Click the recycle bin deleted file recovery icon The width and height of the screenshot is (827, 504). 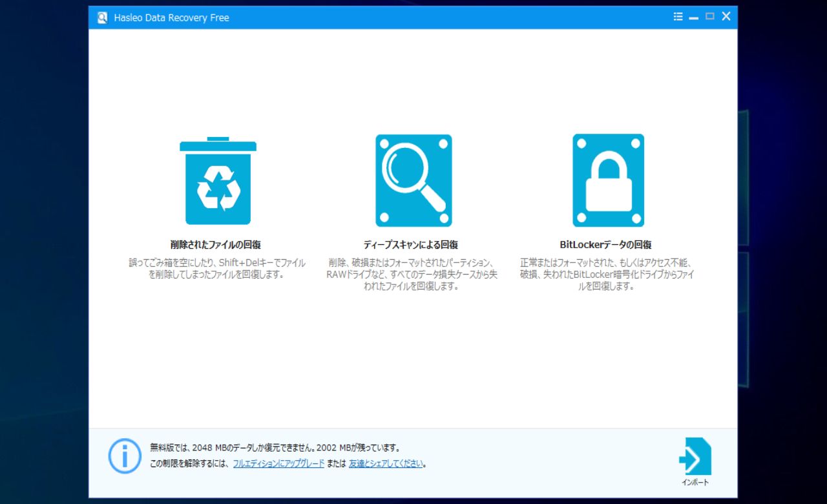coord(218,180)
